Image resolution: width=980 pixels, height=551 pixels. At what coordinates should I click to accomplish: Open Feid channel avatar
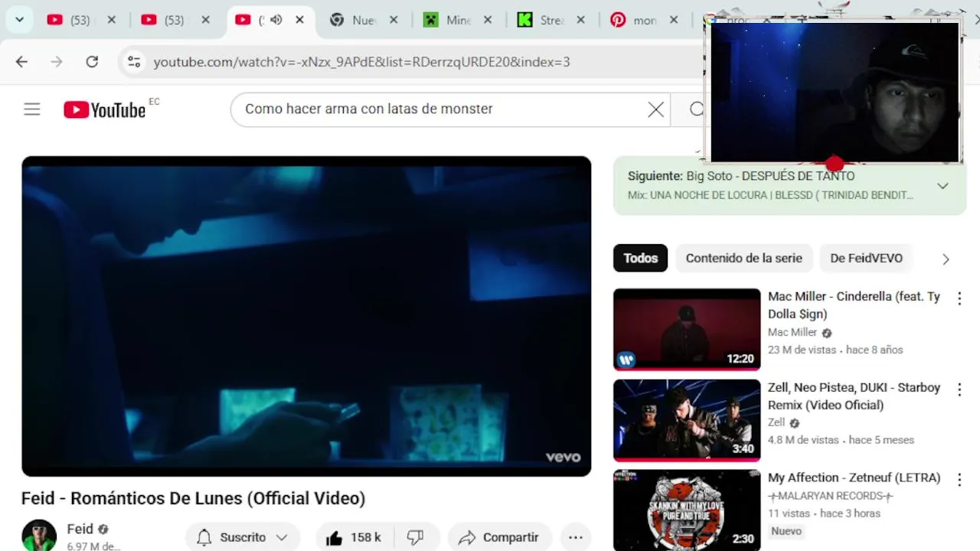pyautogui.click(x=39, y=536)
